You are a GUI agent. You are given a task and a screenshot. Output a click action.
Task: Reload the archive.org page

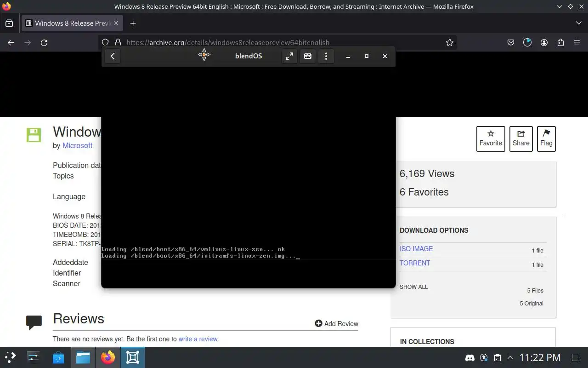(44, 42)
